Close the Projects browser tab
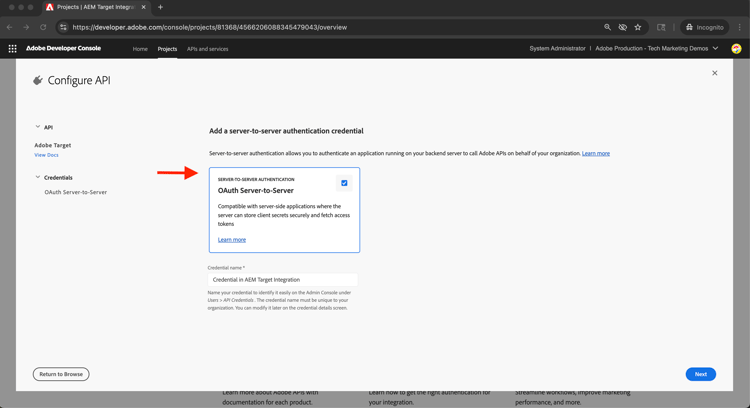The width and height of the screenshot is (750, 408). pyautogui.click(x=143, y=7)
